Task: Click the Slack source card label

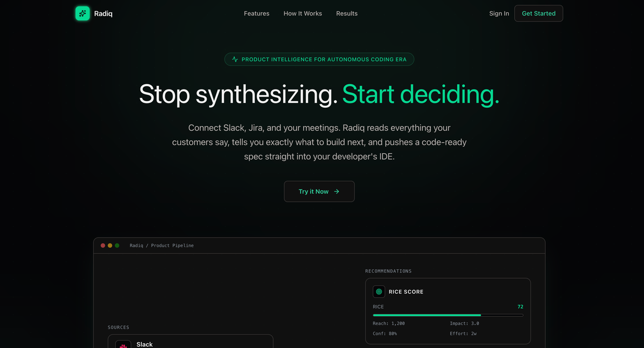Action: pos(144,344)
